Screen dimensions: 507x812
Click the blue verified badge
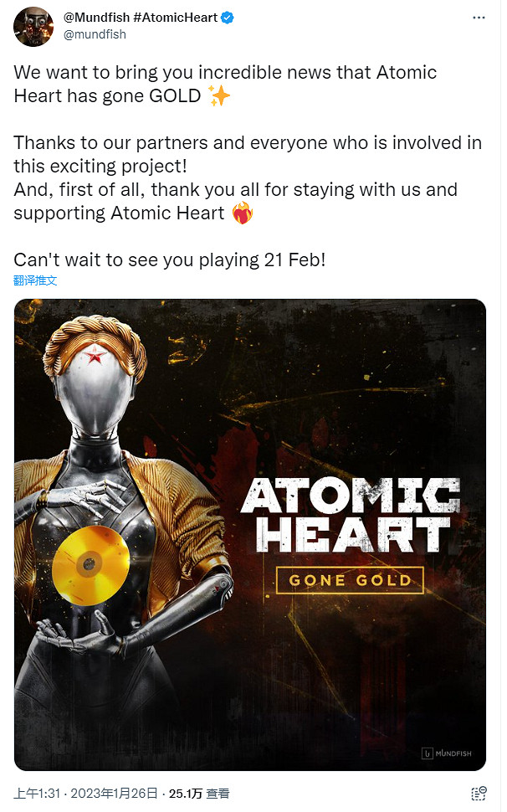[x=228, y=18]
